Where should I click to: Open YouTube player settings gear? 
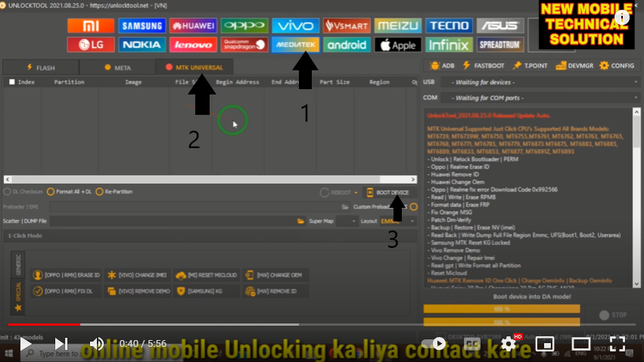point(509,344)
